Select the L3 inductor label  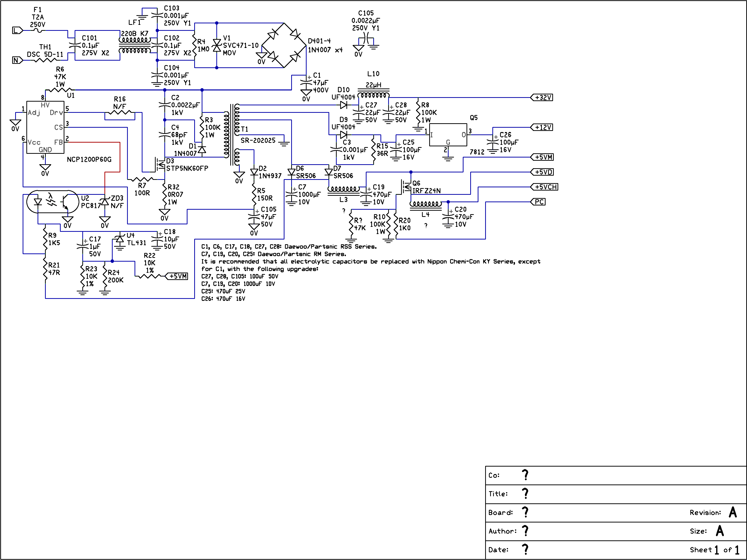343,199
